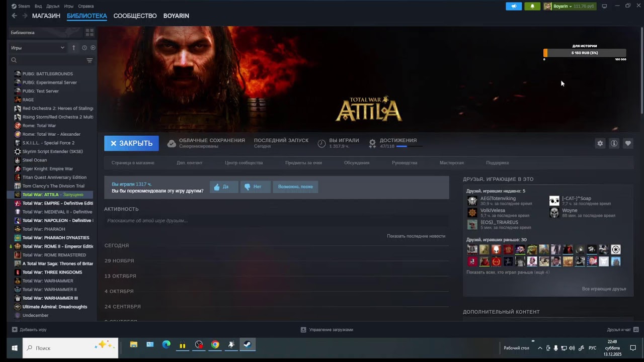The image size is (644, 362).
Task: Open advanced filter icon next to search
Action: [x=90, y=60]
